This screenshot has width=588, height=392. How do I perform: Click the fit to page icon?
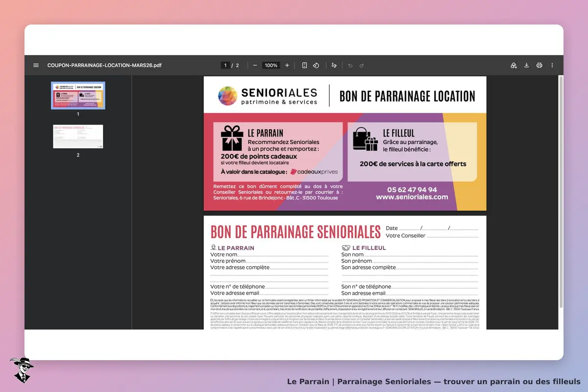(304, 65)
